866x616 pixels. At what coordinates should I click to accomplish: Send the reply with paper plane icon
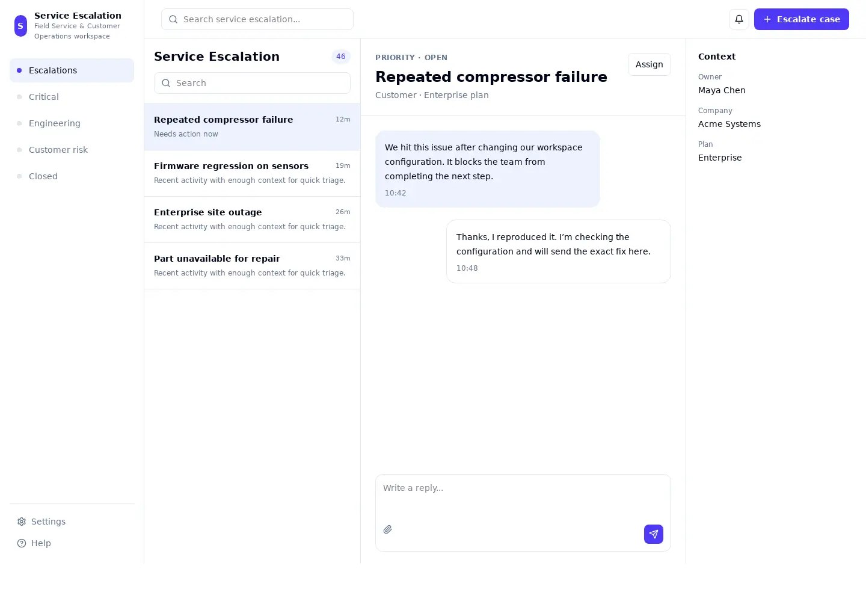(654, 534)
